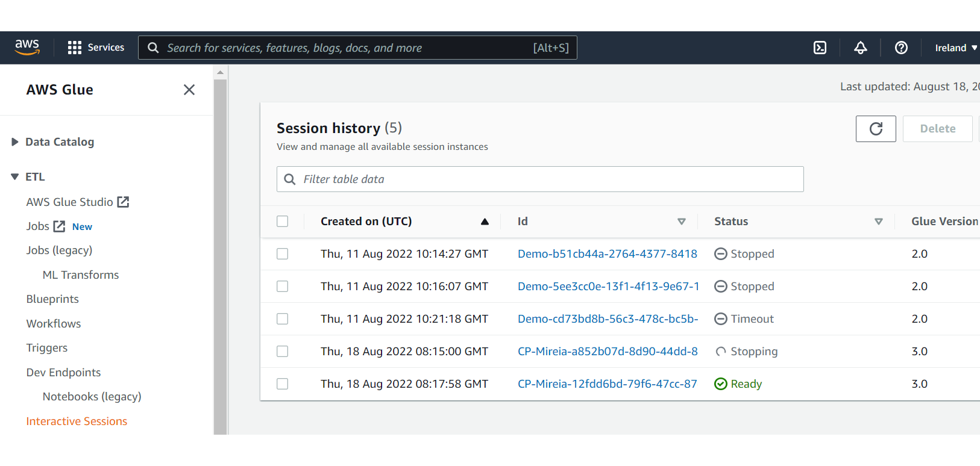980x466 pixels.
Task: Open the Services grid menu
Action: click(75, 48)
